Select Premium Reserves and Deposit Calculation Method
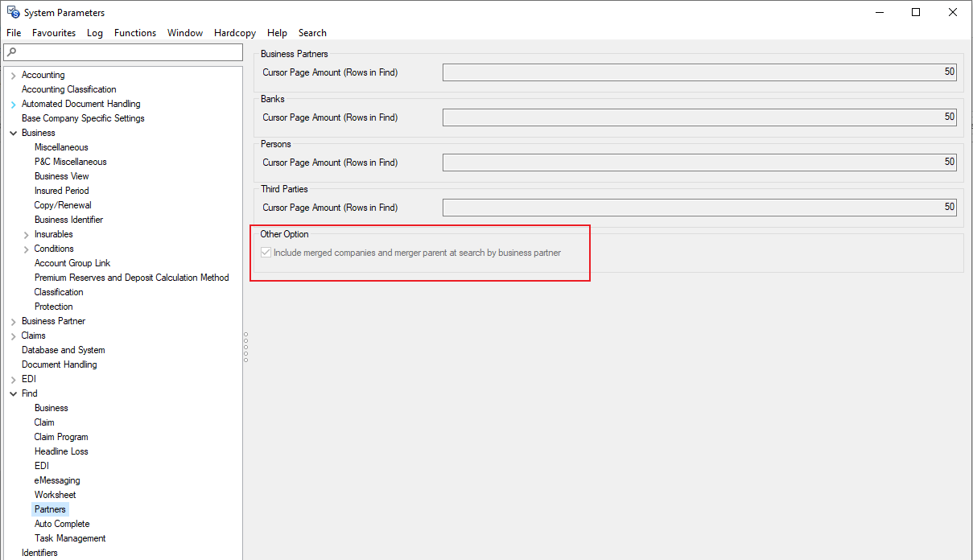 [x=131, y=278]
